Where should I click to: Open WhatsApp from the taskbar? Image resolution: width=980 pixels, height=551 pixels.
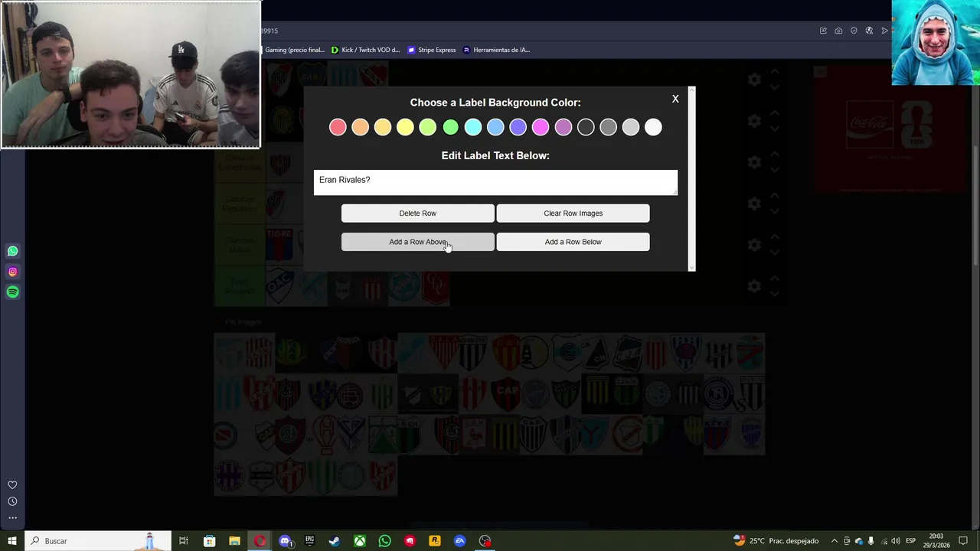(x=384, y=541)
